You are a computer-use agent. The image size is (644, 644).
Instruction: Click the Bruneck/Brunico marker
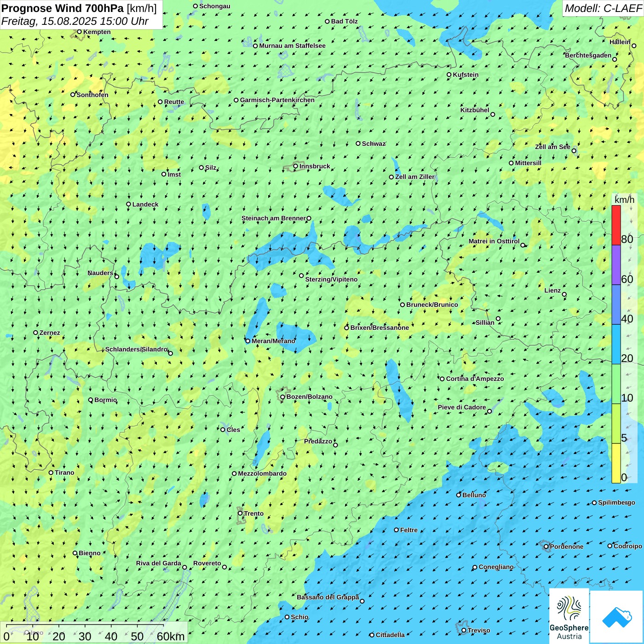pos(402,305)
